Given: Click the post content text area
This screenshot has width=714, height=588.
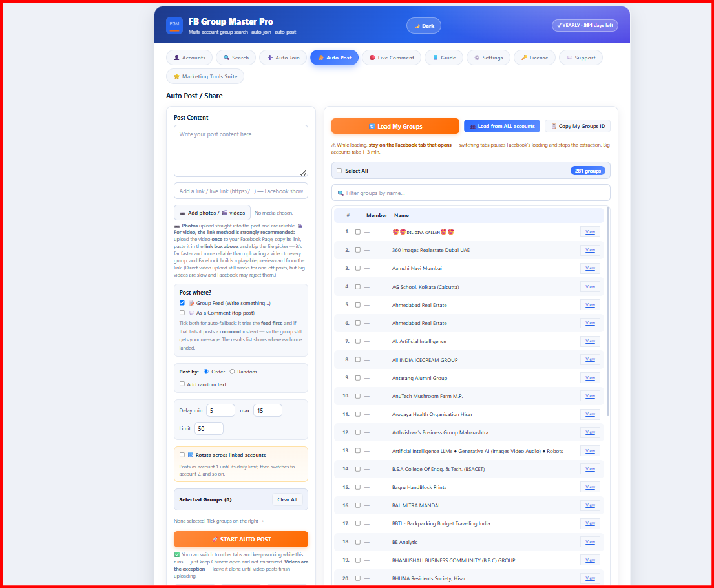Looking at the screenshot, I should (241, 151).
